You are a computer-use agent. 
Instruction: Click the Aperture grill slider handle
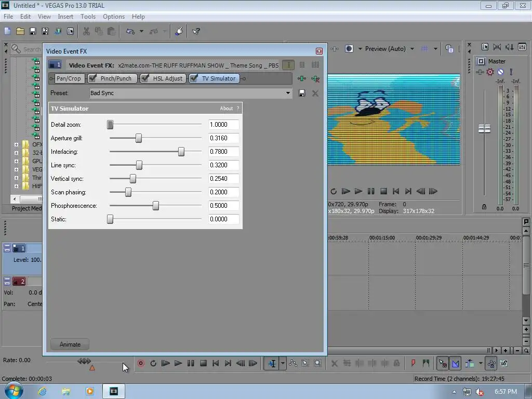point(138,138)
